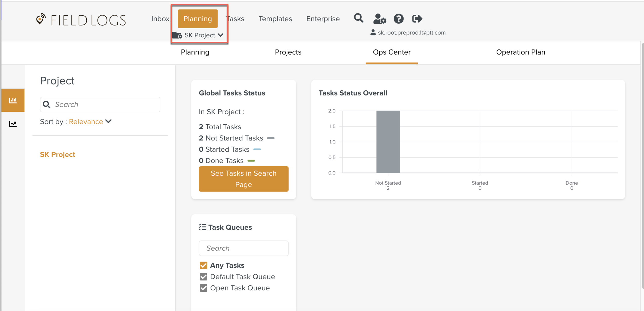Viewport: 644px width, 311px height.
Task: Select the line chart sidebar icon
Action: 13,124
